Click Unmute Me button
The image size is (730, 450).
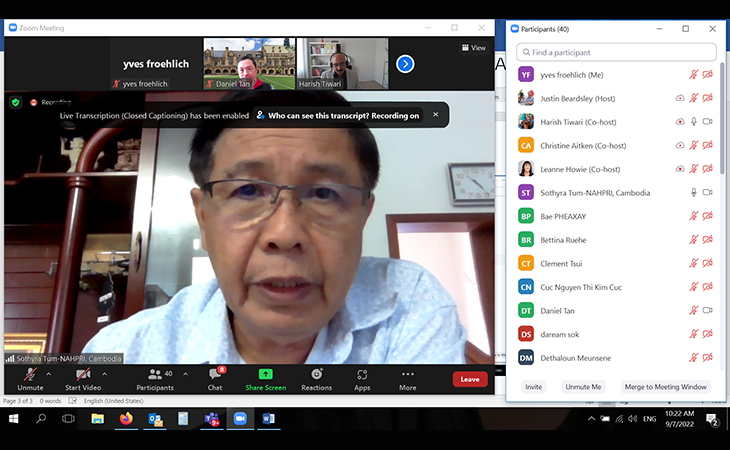[583, 387]
